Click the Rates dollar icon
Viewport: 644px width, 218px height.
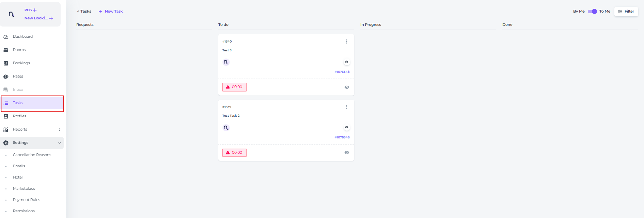(6, 77)
